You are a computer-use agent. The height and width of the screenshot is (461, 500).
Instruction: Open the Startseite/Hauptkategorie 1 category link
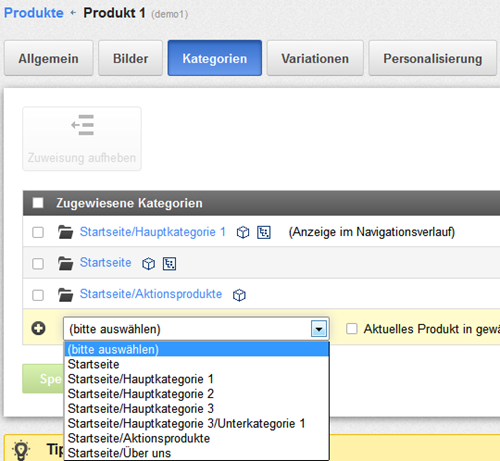click(x=153, y=232)
